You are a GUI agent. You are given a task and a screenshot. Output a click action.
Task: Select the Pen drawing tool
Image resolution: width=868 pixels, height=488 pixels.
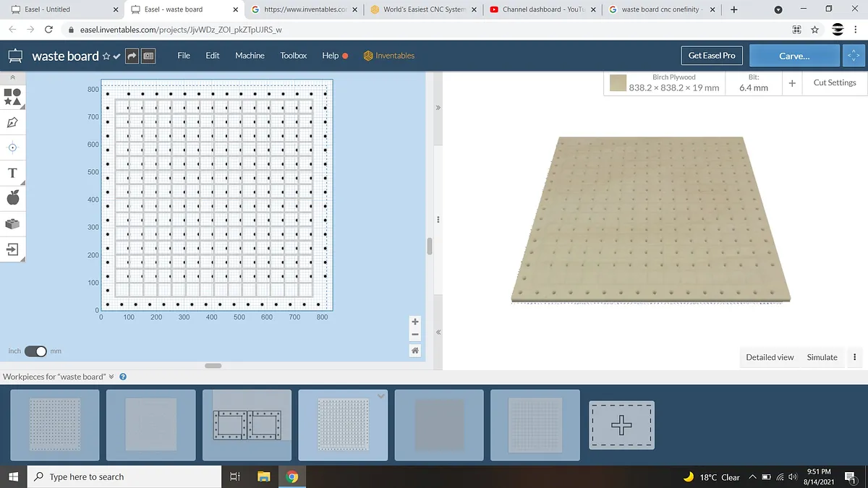point(12,121)
